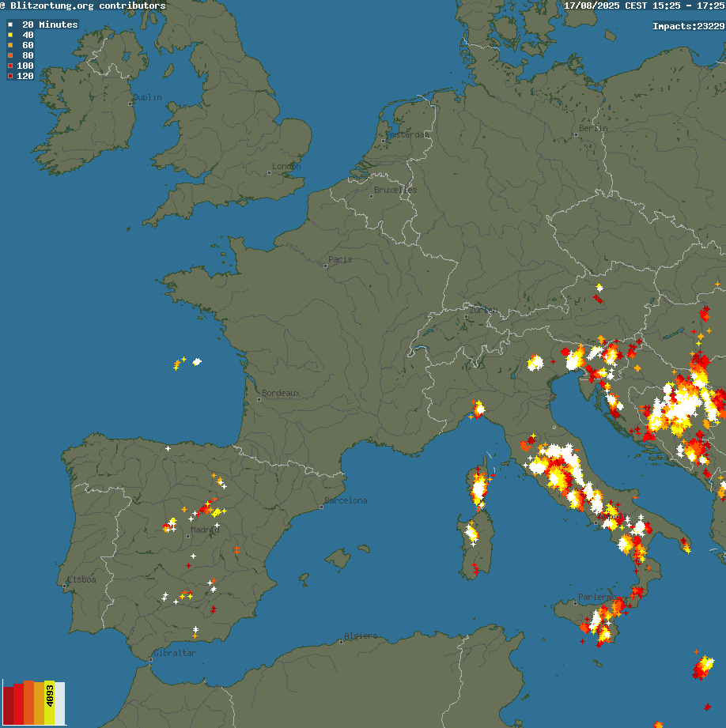Click the 20 Minutes legend label text
The width and height of the screenshot is (726, 728).
[x=50, y=25]
